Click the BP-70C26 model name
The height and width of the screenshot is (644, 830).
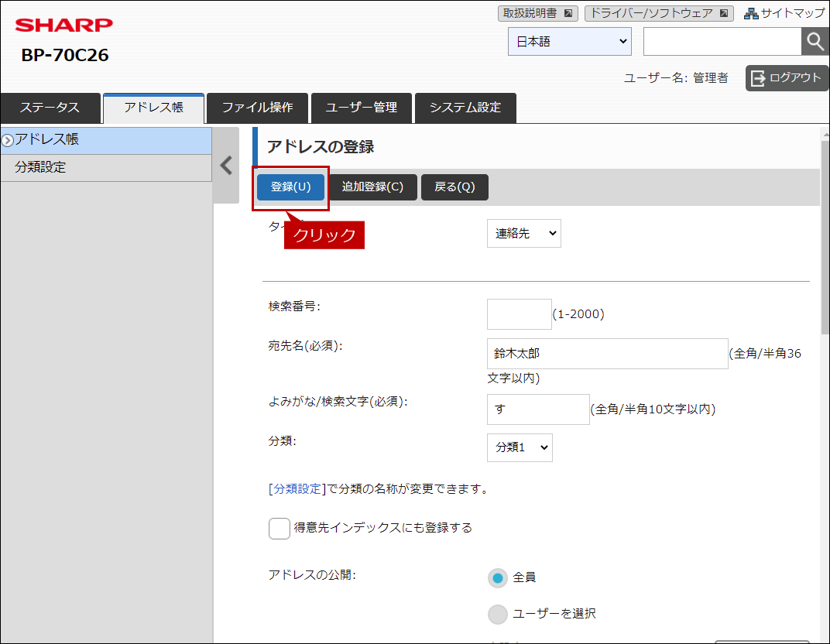coord(64,55)
